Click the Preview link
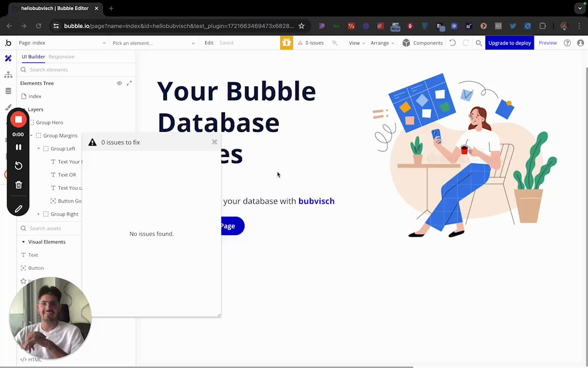Image resolution: width=588 pixels, height=368 pixels. pyautogui.click(x=548, y=43)
